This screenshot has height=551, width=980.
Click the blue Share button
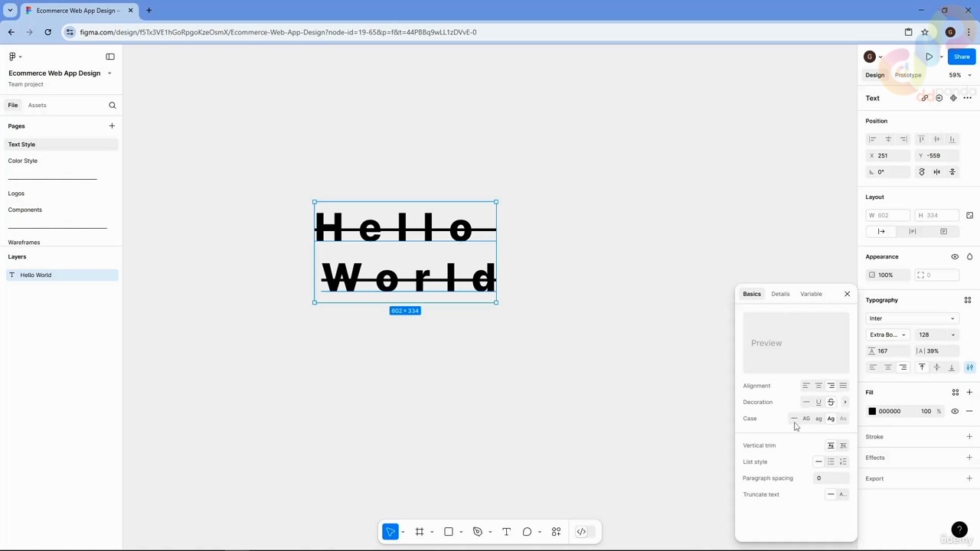962,57
